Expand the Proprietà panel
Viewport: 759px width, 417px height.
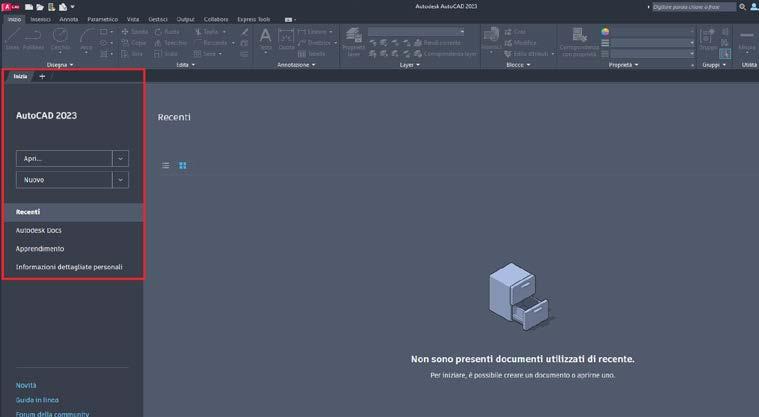pos(623,64)
